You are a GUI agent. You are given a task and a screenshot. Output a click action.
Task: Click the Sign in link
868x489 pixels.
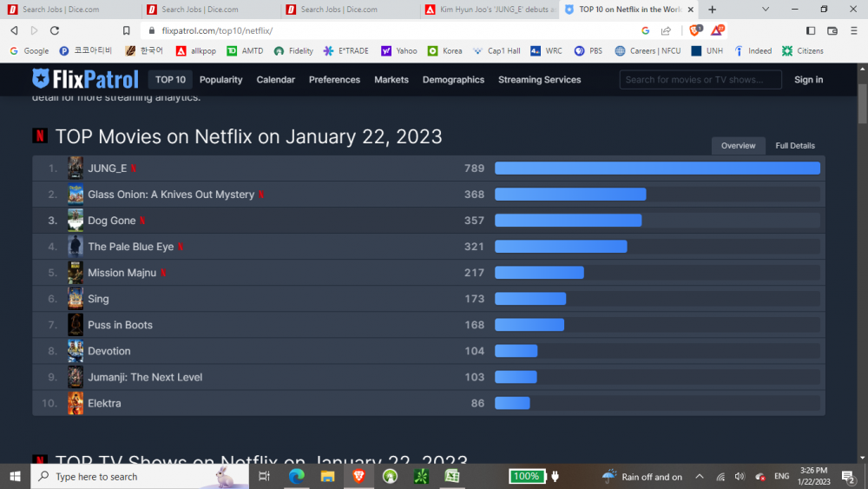tap(809, 80)
